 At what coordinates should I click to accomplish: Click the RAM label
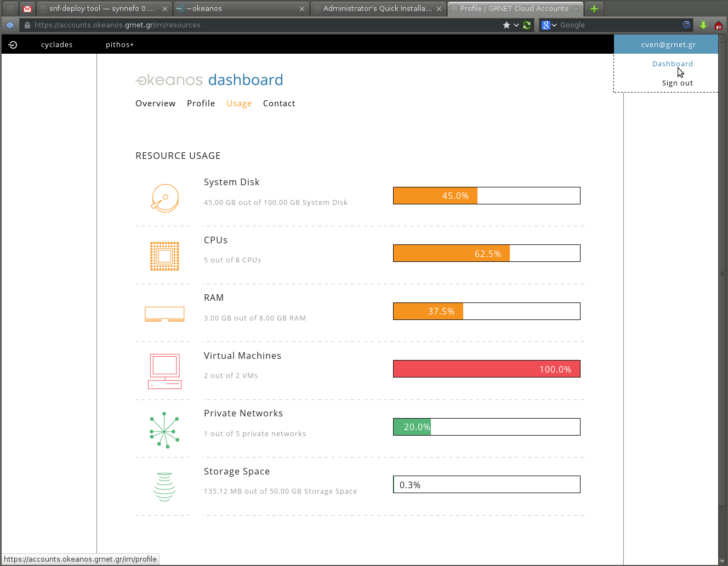pos(214,298)
